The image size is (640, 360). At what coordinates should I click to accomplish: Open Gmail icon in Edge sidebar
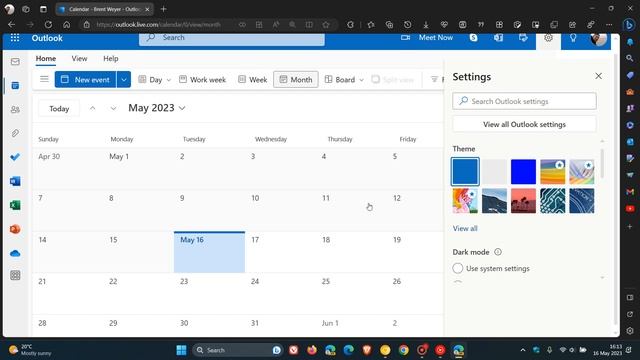click(x=630, y=191)
